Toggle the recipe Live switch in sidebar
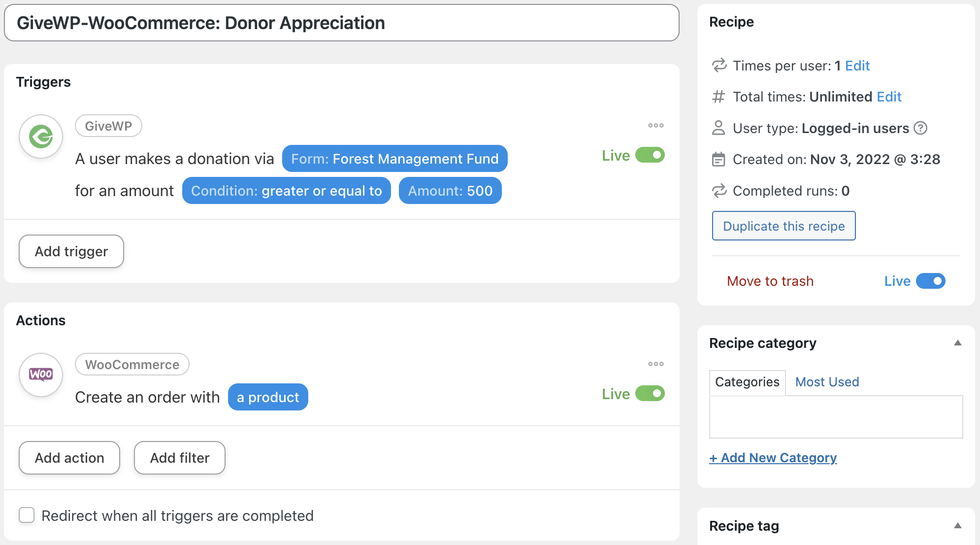This screenshot has width=980, height=545. pos(931,281)
